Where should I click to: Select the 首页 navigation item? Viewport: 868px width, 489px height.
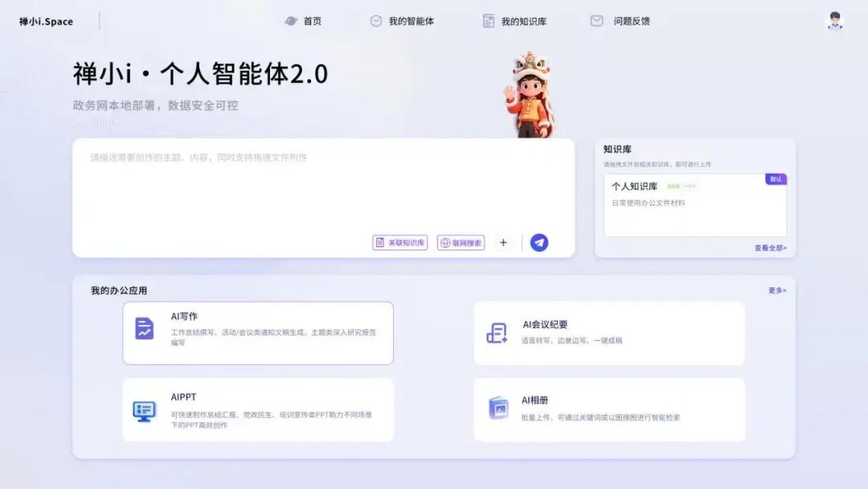(309, 21)
